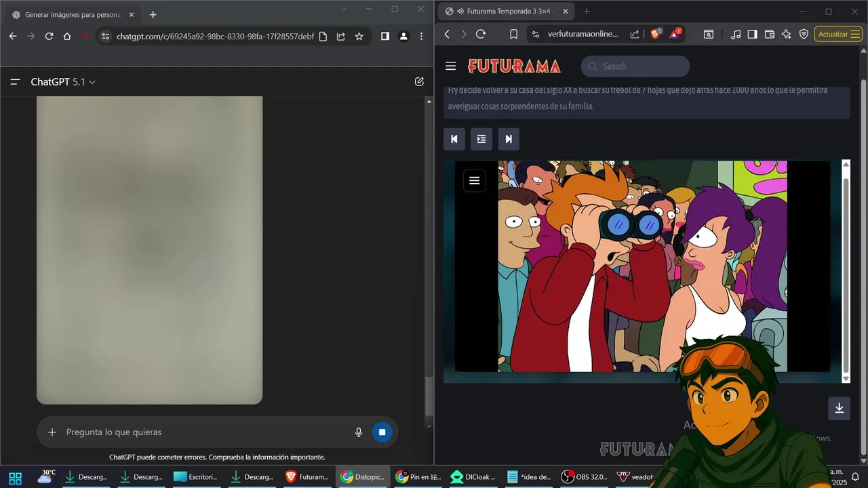This screenshot has height=488, width=868.
Task: Open the Brave Rewards triangle icon
Action: [675, 33]
